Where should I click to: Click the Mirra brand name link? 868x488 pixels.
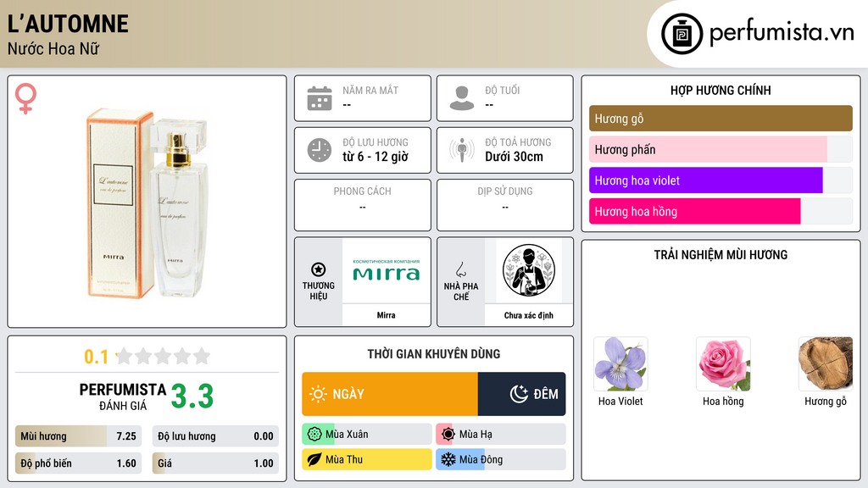click(x=387, y=315)
